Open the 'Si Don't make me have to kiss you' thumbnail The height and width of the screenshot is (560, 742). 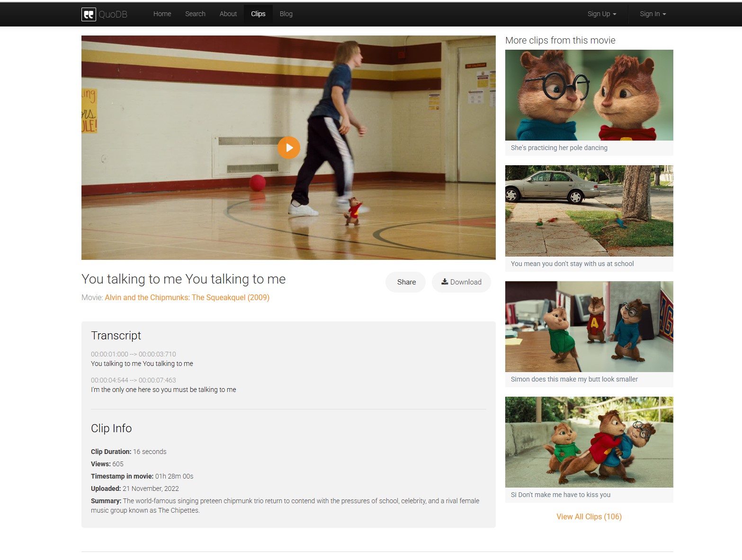(x=589, y=442)
